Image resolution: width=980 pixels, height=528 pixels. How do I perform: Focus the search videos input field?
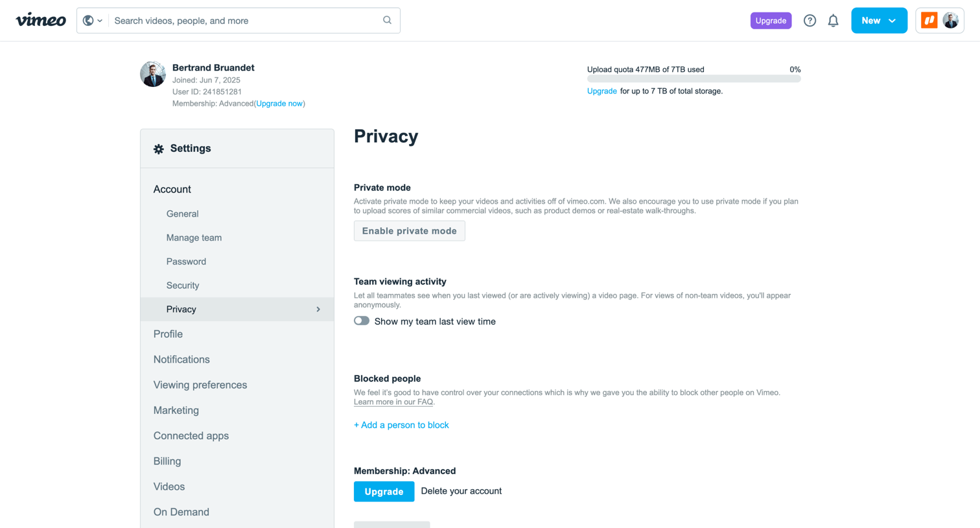pyautogui.click(x=246, y=21)
